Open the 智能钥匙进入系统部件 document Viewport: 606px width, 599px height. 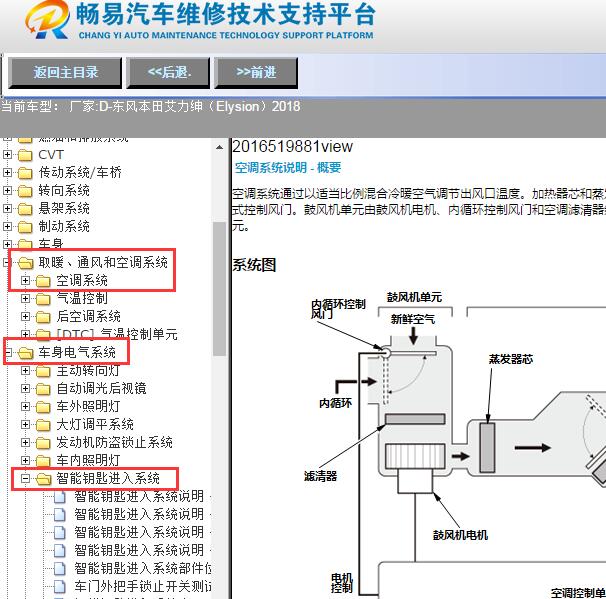(143, 568)
